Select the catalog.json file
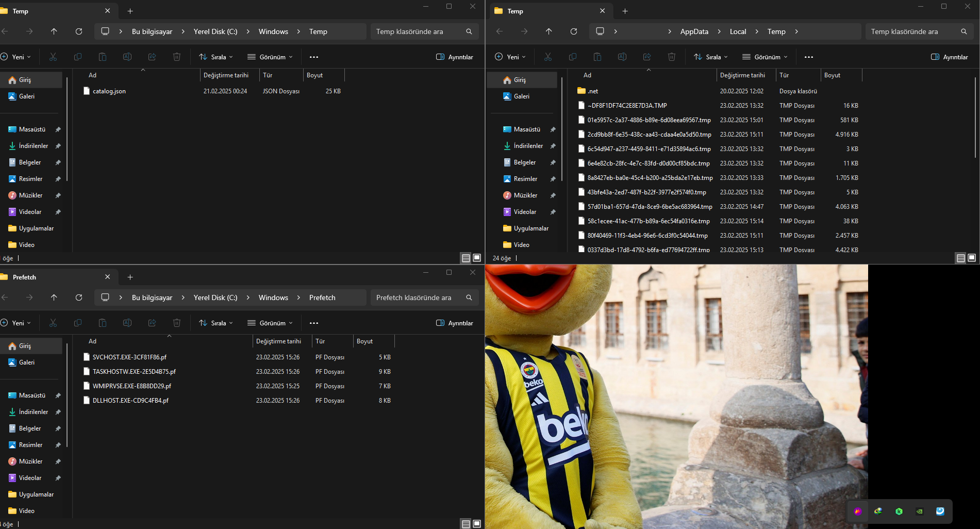This screenshot has width=980, height=529. [x=109, y=91]
